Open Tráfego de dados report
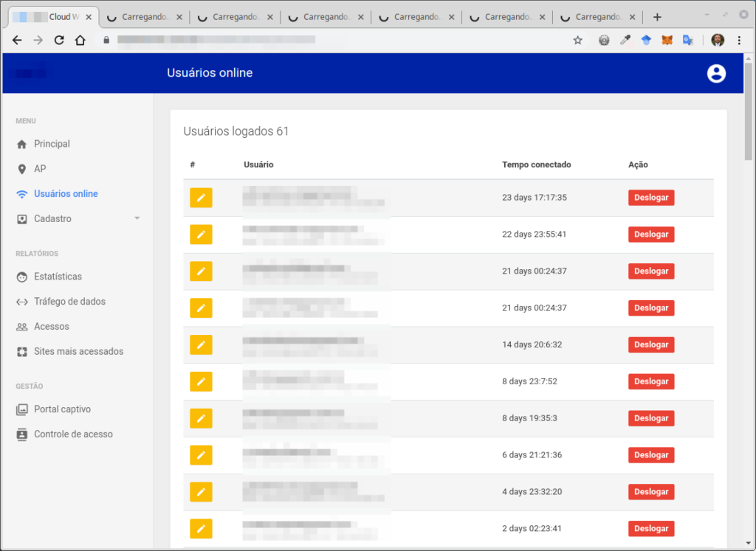The height and width of the screenshot is (551, 756). coord(69,302)
